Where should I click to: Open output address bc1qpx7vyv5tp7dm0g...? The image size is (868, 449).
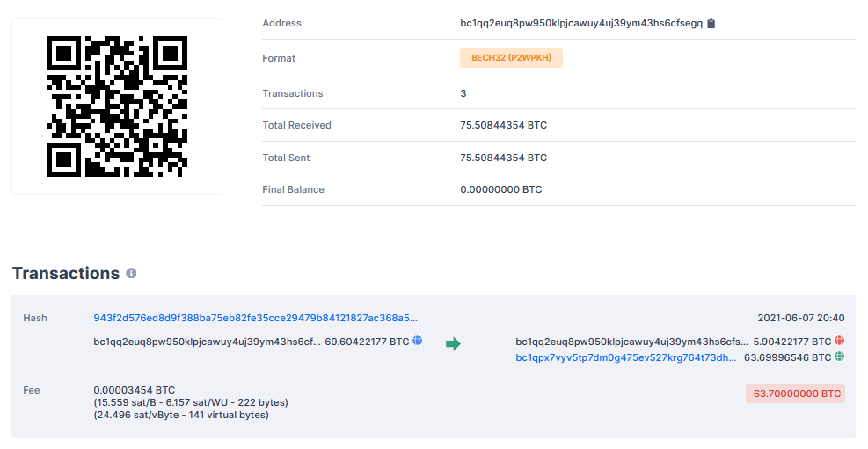pos(626,357)
